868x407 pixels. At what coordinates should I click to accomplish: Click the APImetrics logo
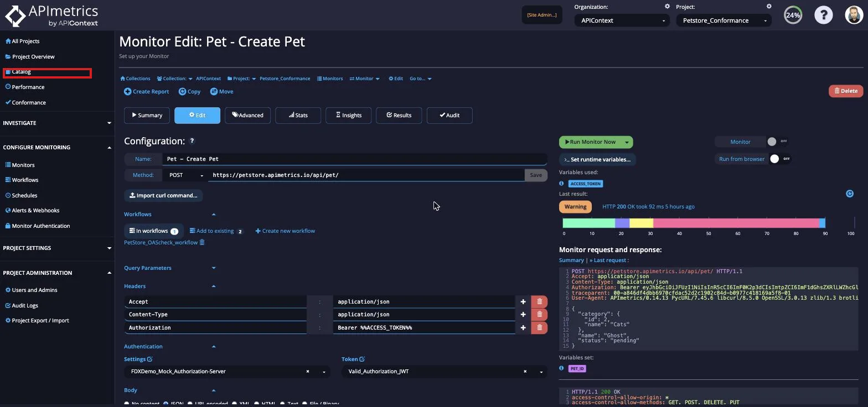point(52,15)
